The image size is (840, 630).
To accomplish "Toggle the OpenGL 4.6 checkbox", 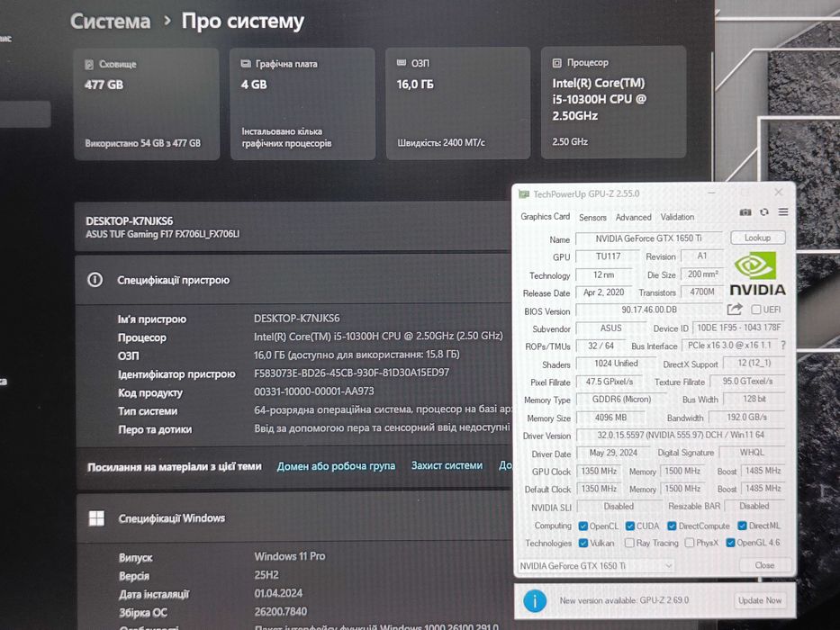I will [730, 544].
